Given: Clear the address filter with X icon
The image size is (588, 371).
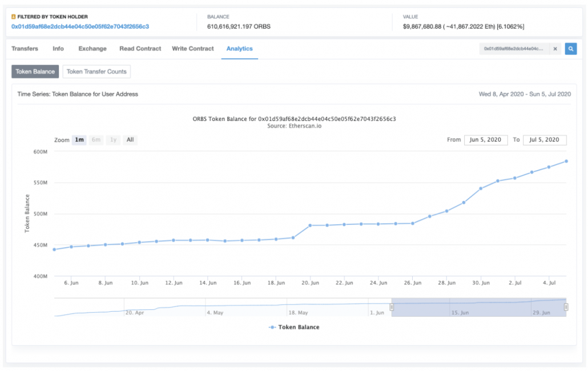Looking at the screenshot, I should tap(555, 49).
